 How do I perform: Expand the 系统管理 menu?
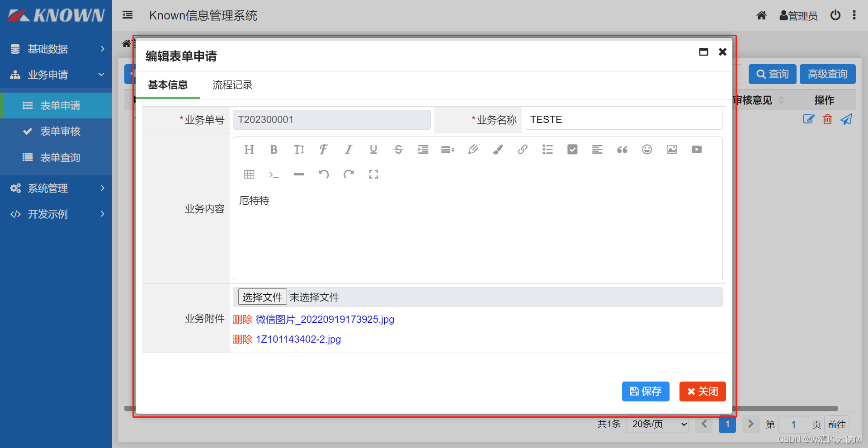coord(56,188)
